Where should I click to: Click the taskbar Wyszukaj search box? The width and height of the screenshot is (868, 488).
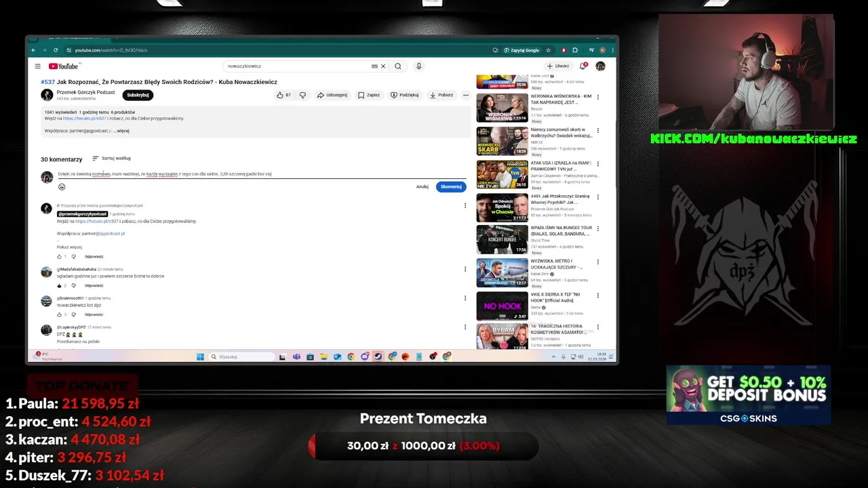click(242, 357)
